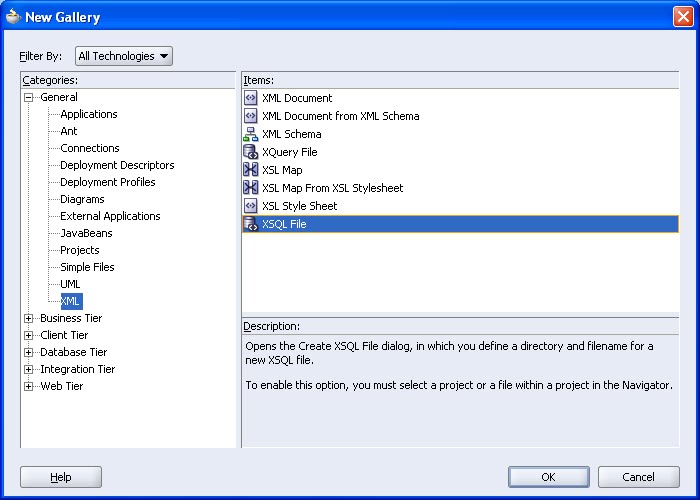Close the New Gallery window
The image size is (700, 500).
coord(683,17)
